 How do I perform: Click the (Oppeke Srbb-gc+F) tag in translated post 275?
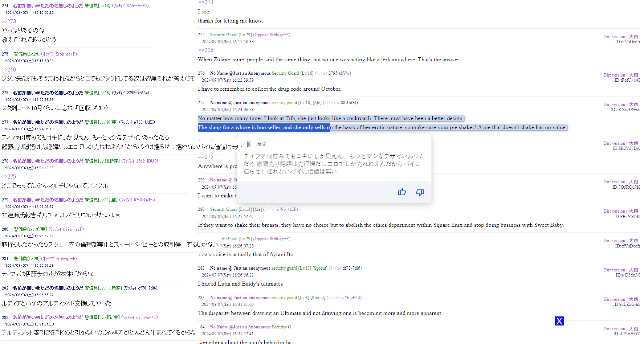(x=272, y=35)
